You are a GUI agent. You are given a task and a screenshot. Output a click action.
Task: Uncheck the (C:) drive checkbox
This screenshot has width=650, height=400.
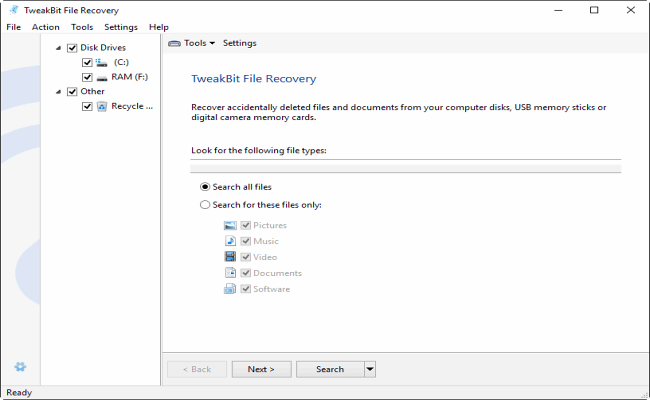click(x=87, y=63)
